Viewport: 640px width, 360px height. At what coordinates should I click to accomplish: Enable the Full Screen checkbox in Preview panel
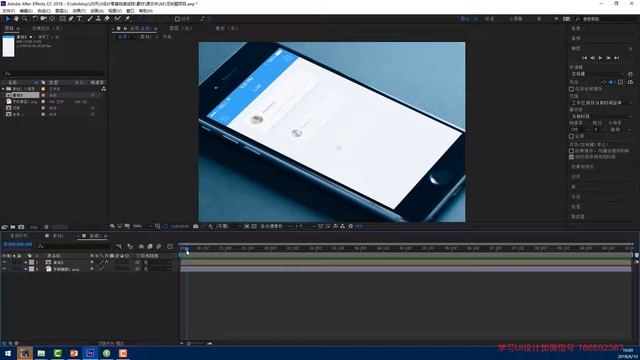coord(571,136)
